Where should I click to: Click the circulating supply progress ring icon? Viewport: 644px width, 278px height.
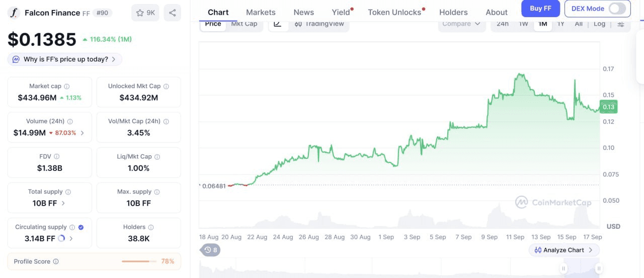(x=61, y=239)
